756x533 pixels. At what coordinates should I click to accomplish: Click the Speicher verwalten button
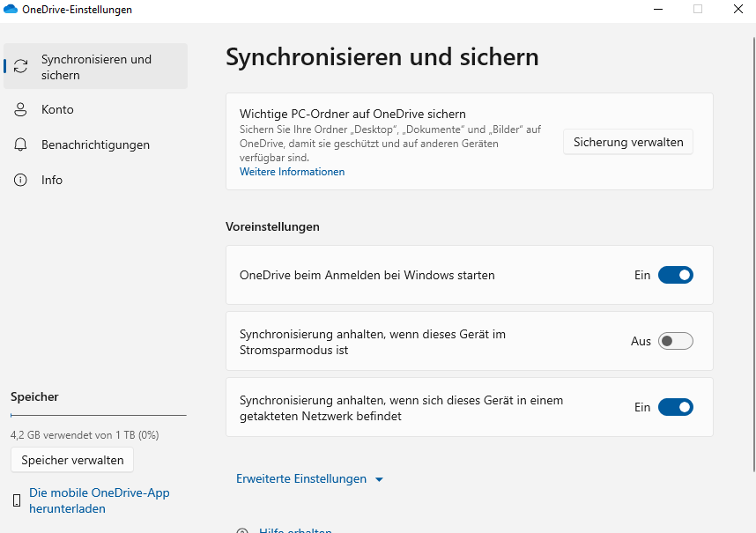(x=72, y=460)
